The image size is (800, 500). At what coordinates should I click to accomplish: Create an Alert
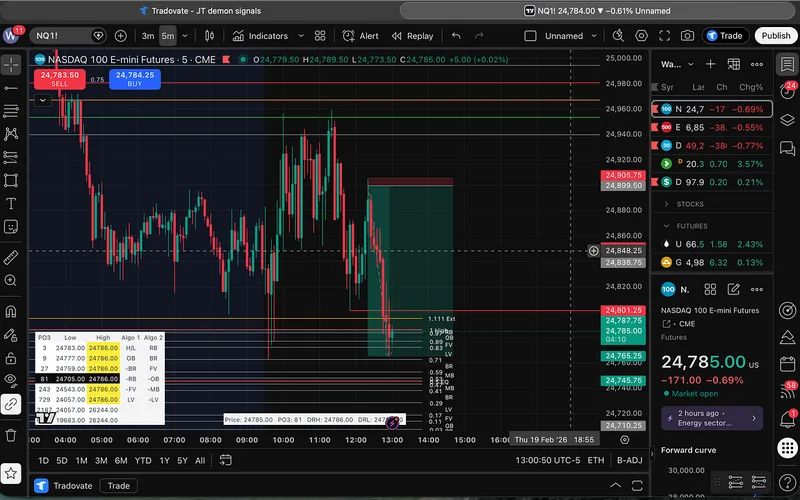(x=361, y=36)
